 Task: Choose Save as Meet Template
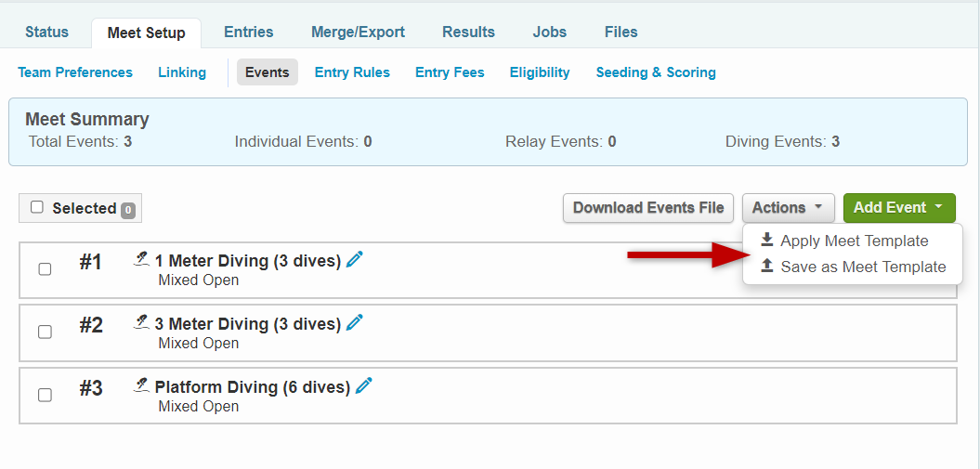coord(863,267)
